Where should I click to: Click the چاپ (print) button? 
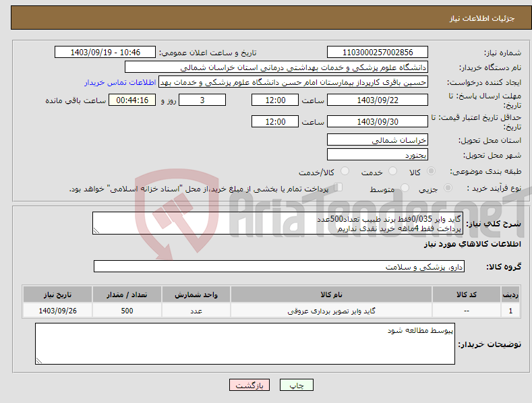click(296, 385)
